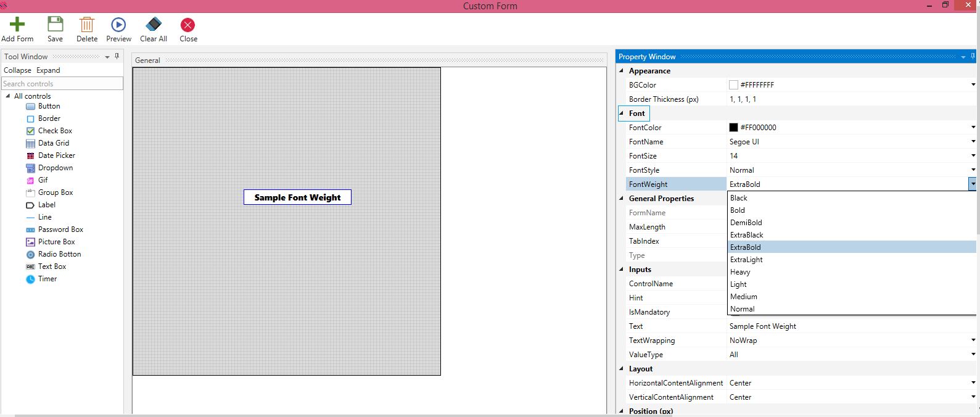
Task: Pick the Timer control from the list
Action: (47, 279)
